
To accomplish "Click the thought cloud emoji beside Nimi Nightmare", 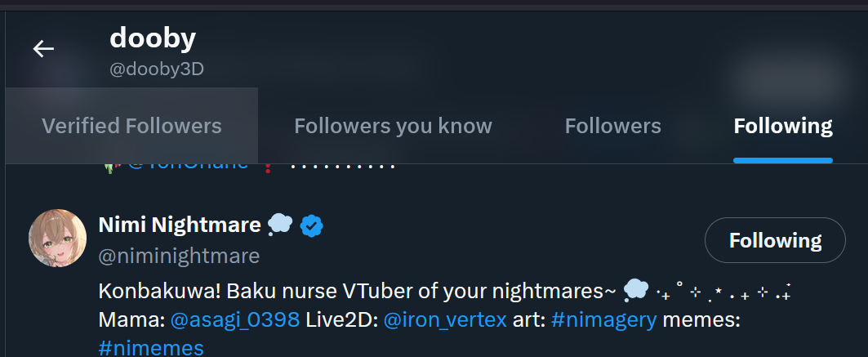I will 280,225.
